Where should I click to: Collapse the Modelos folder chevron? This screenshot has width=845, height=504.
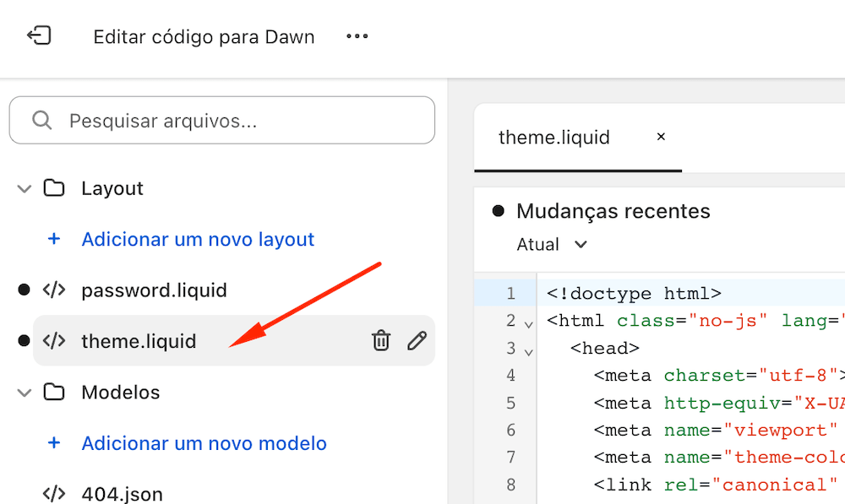click(x=25, y=393)
